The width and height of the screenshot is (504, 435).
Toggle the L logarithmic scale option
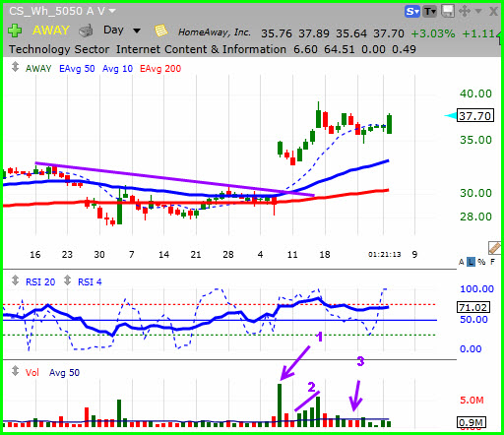pos(471,262)
